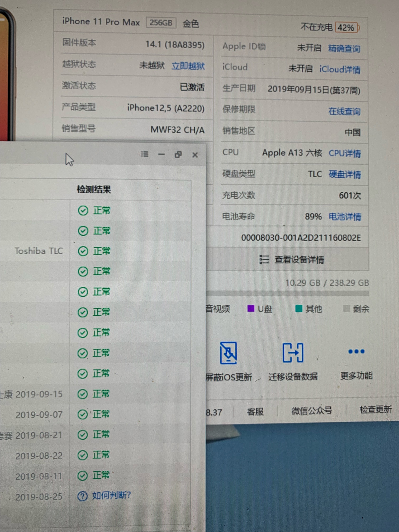Click the sales model MWF32 CH/A value
Image resolution: width=399 pixels, height=532 pixels.
tap(178, 130)
